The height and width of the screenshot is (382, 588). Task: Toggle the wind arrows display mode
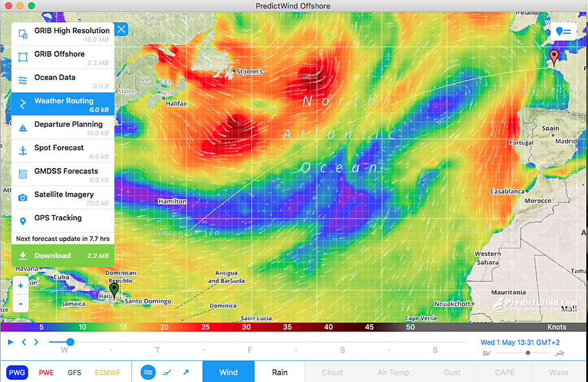[x=186, y=372]
